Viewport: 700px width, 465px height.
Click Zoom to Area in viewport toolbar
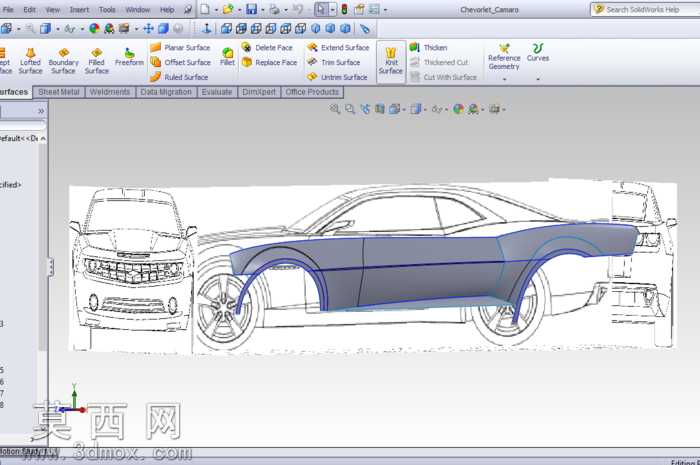click(350, 109)
